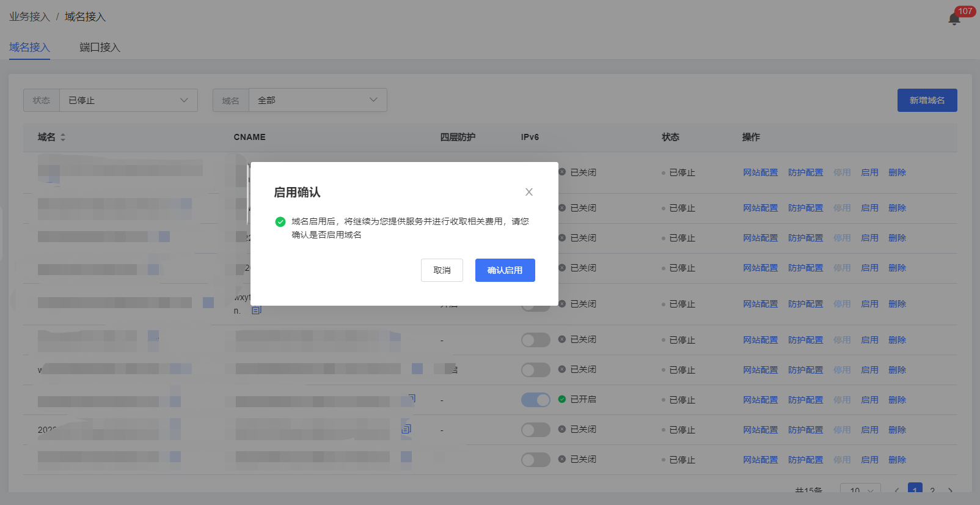The image size is (980, 505).
Task: Open the 域名 filter dropdown showing 全部
Action: (x=318, y=100)
